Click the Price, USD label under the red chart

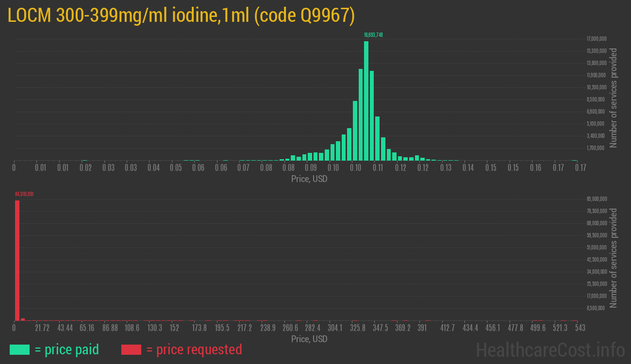click(309, 339)
